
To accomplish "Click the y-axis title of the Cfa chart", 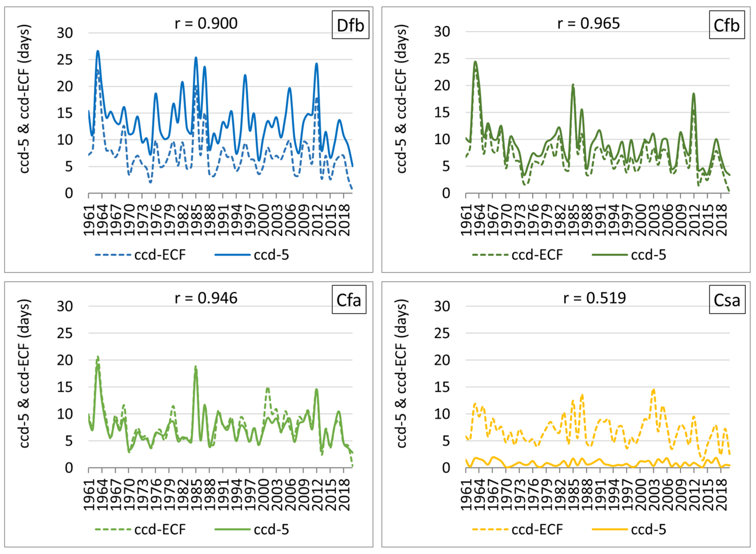I will point(25,373).
